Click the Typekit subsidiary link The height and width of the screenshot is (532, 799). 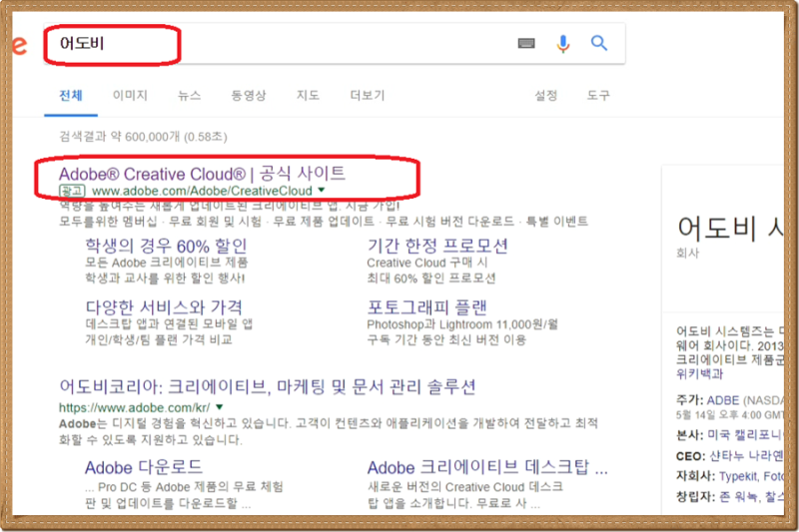pos(738,476)
